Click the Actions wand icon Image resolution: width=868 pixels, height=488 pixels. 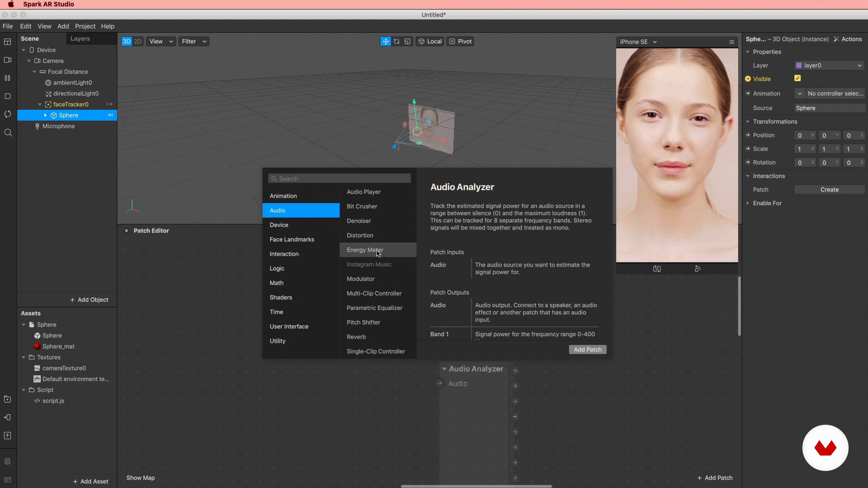[x=836, y=39]
